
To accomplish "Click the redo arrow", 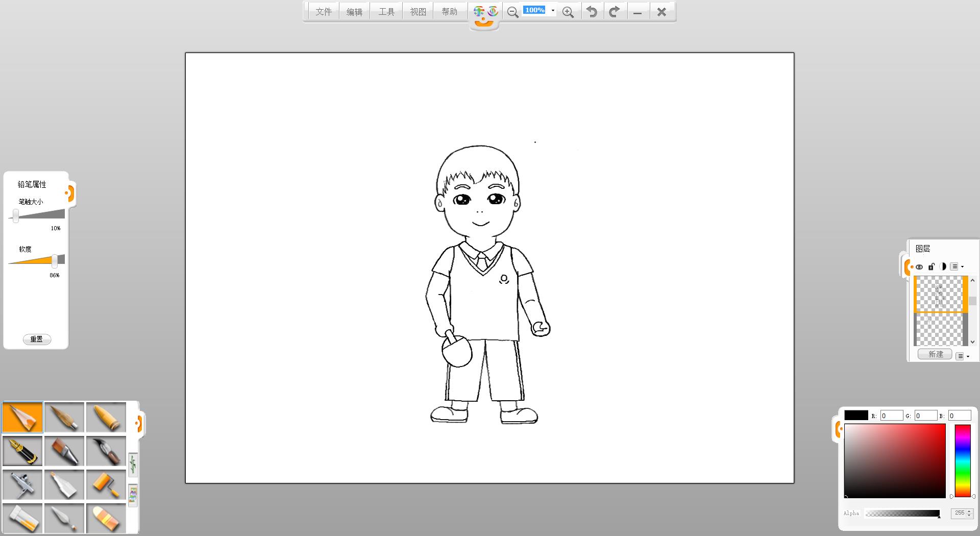I will pyautogui.click(x=615, y=12).
